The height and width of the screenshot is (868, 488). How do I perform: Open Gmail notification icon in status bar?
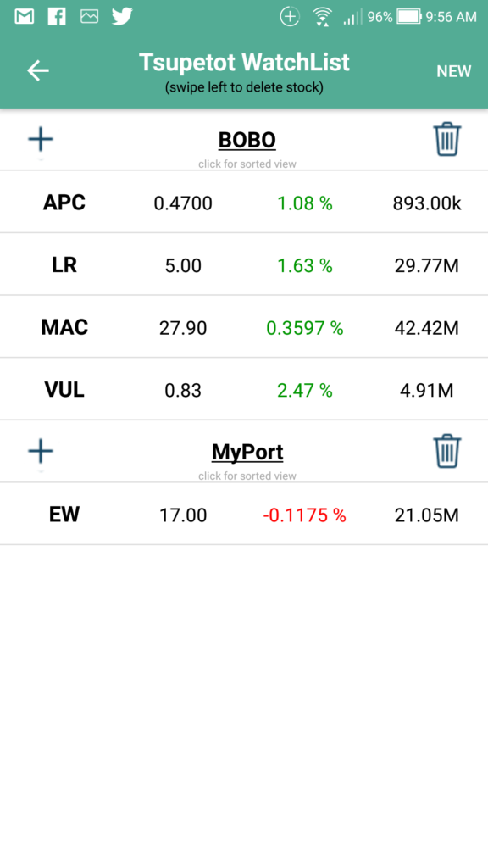tap(25, 17)
